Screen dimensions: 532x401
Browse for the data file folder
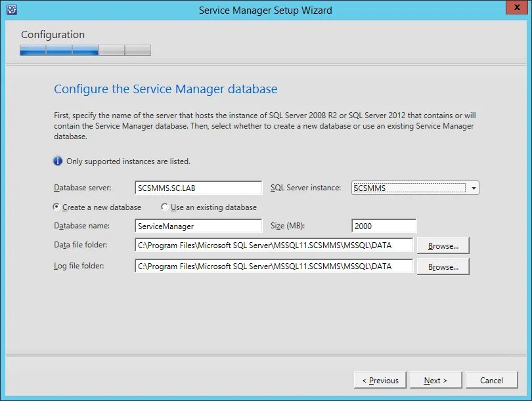pyautogui.click(x=443, y=246)
